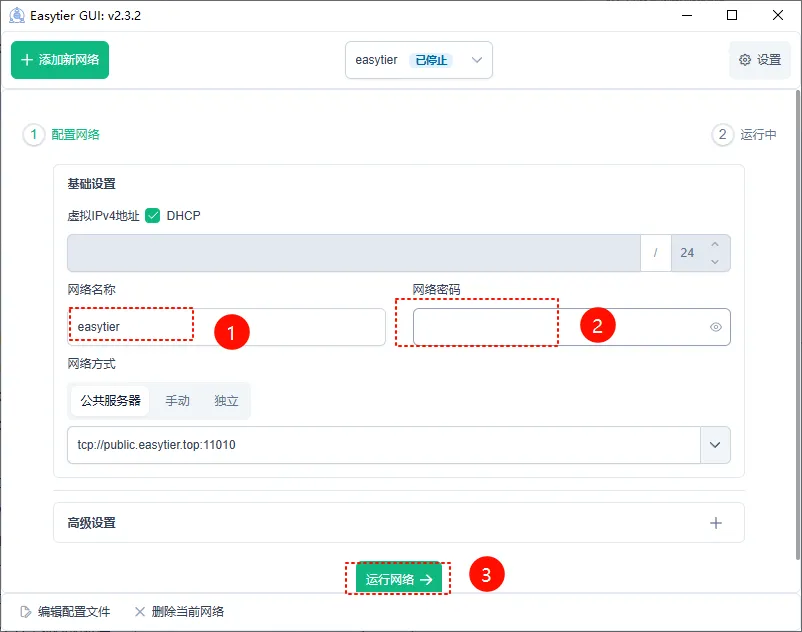The width and height of the screenshot is (802, 632).
Task: Decrease subnet mask with down arrow
Action: 714,261
